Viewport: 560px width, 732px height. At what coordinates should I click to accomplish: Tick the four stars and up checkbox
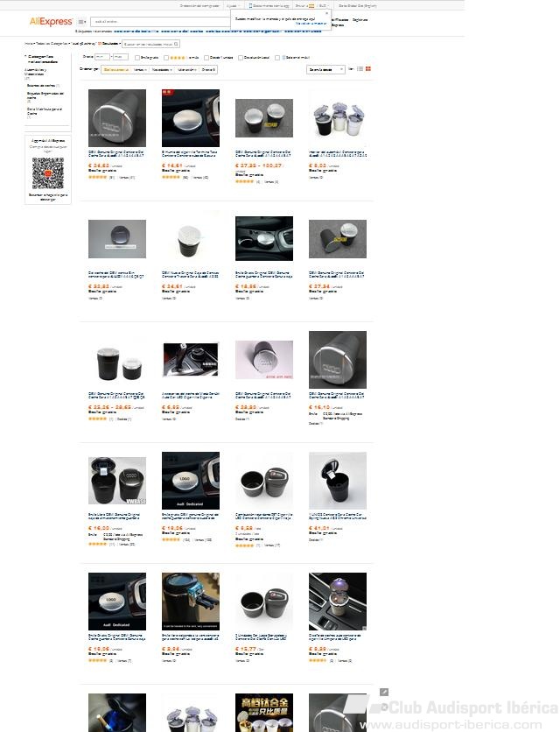166,58
